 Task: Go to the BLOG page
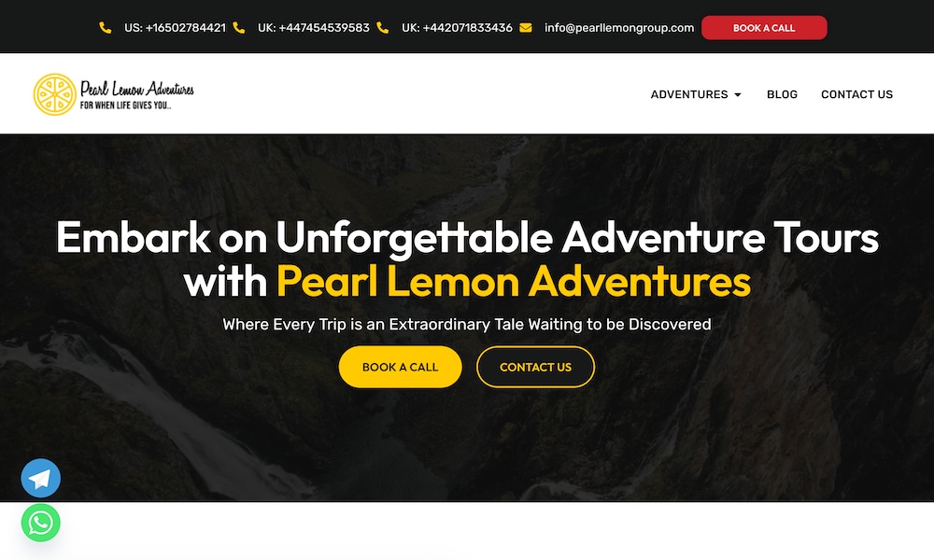click(x=782, y=94)
